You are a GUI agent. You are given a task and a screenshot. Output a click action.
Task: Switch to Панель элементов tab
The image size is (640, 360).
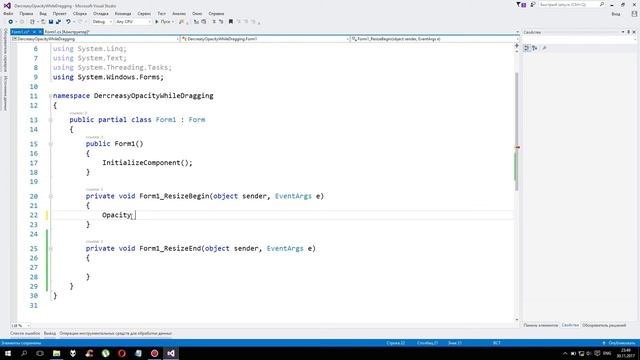pyautogui.click(x=540, y=325)
